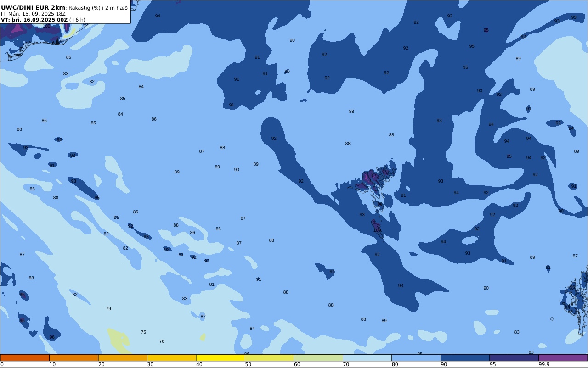This screenshot has height=368, width=588.
Task: Click the '0' color scale tick label
Action: click(2, 364)
